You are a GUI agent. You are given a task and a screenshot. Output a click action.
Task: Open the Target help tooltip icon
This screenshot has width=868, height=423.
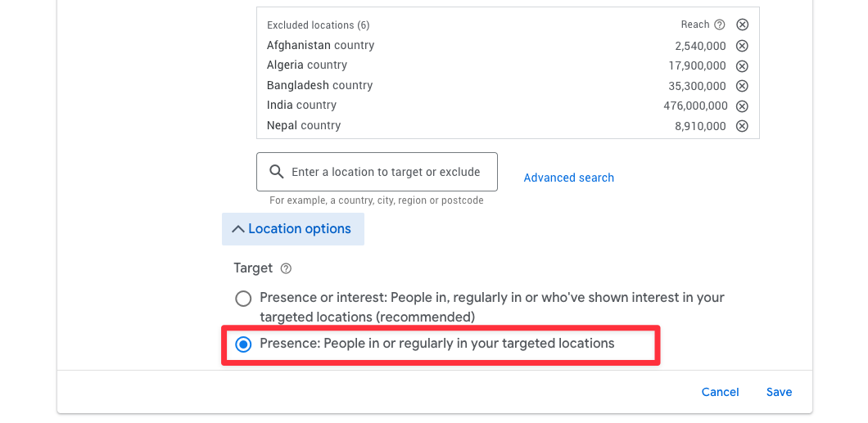click(286, 268)
